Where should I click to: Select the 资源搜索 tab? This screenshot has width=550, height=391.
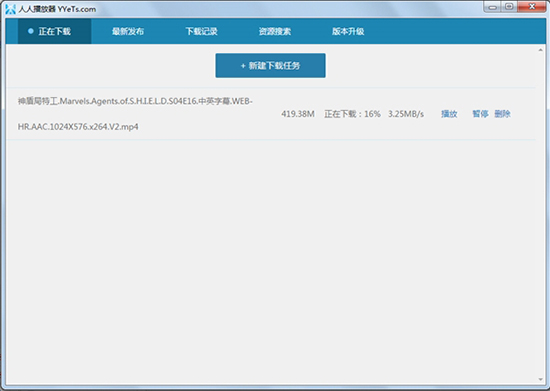[275, 32]
